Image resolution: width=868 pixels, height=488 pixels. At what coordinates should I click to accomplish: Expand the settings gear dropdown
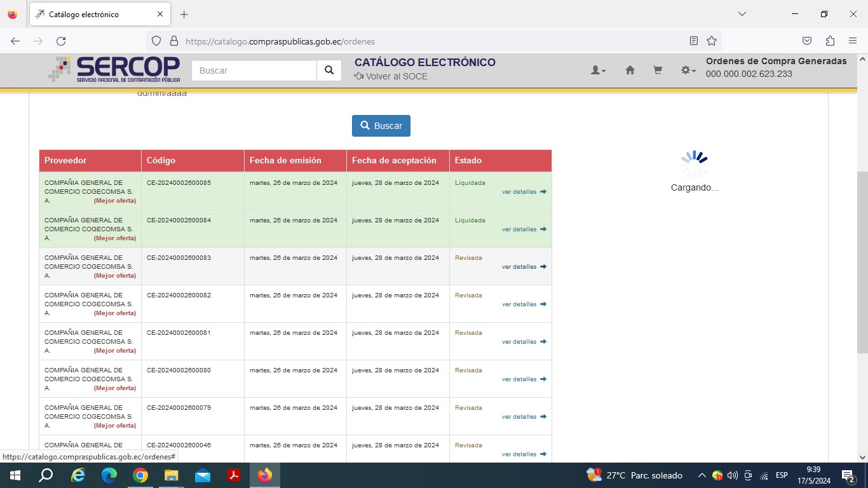point(688,71)
